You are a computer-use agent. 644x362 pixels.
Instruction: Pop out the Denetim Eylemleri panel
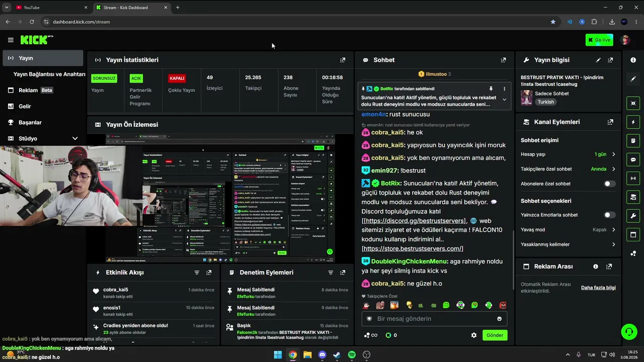[343, 273]
